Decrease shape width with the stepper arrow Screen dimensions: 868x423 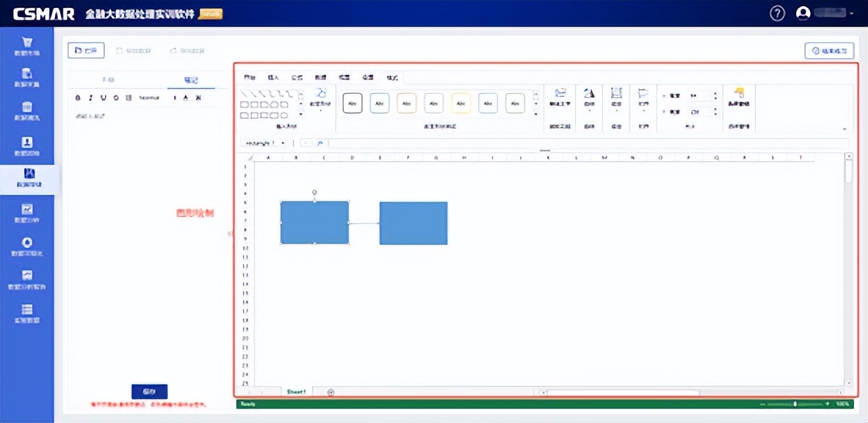tap(716, 114)
